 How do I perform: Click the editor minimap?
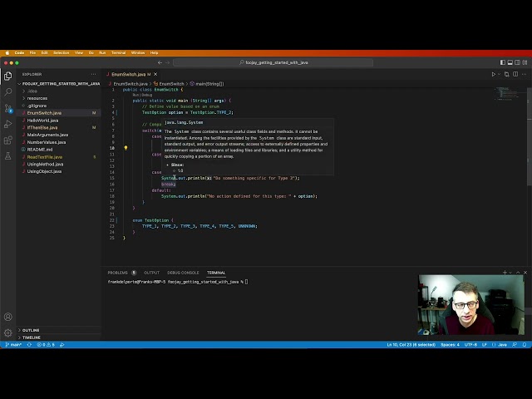click(508, 94)
